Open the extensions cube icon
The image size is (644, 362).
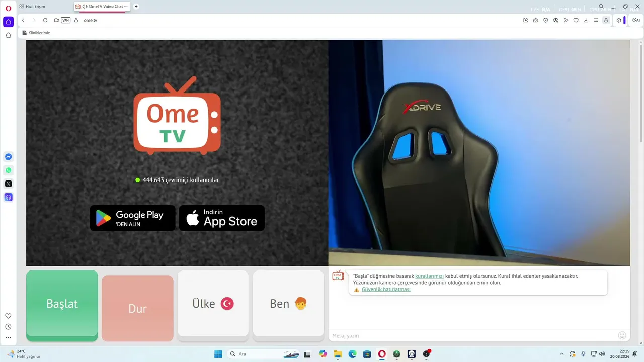[x=619, y=20]
